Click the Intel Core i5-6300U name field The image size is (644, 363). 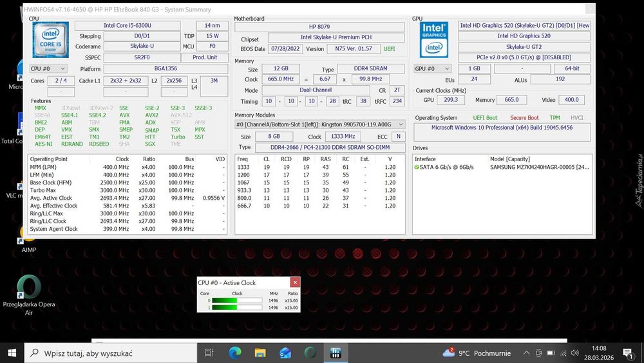(x=128, y=26)
